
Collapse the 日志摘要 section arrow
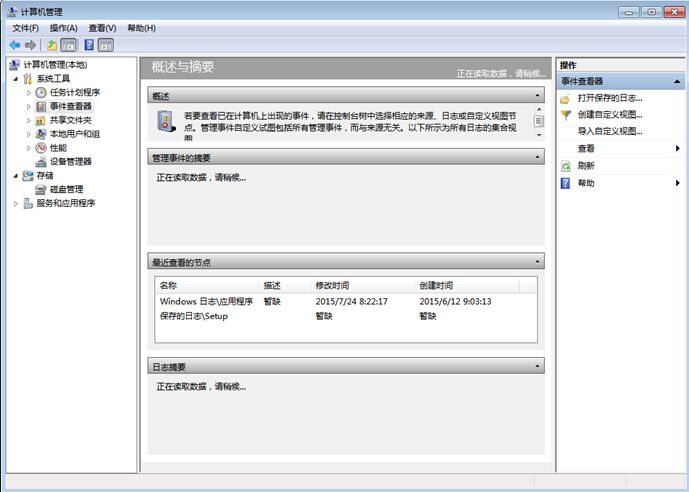537,366
